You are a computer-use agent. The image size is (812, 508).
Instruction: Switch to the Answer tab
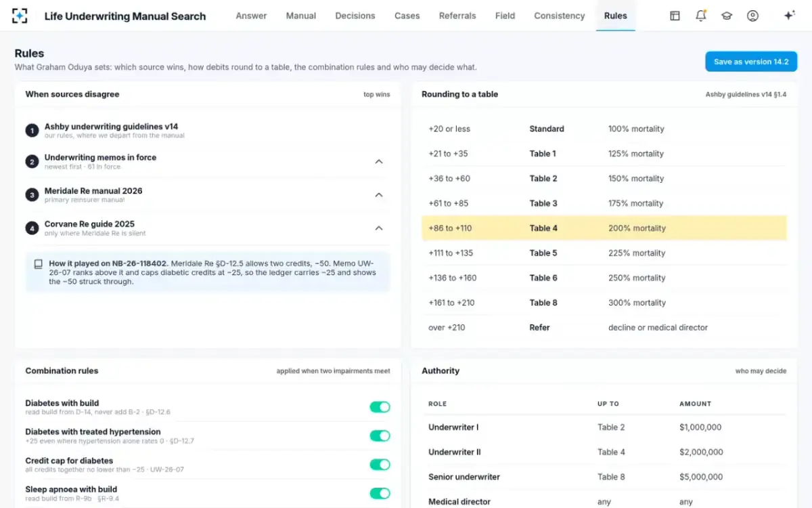click(x=251, y=16)
